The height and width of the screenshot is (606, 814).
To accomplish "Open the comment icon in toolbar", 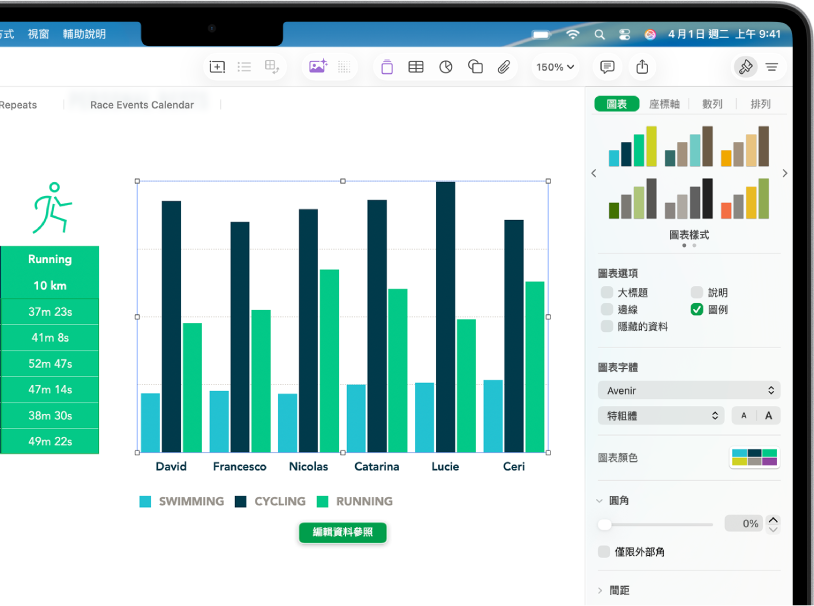I will pos(607,67).
